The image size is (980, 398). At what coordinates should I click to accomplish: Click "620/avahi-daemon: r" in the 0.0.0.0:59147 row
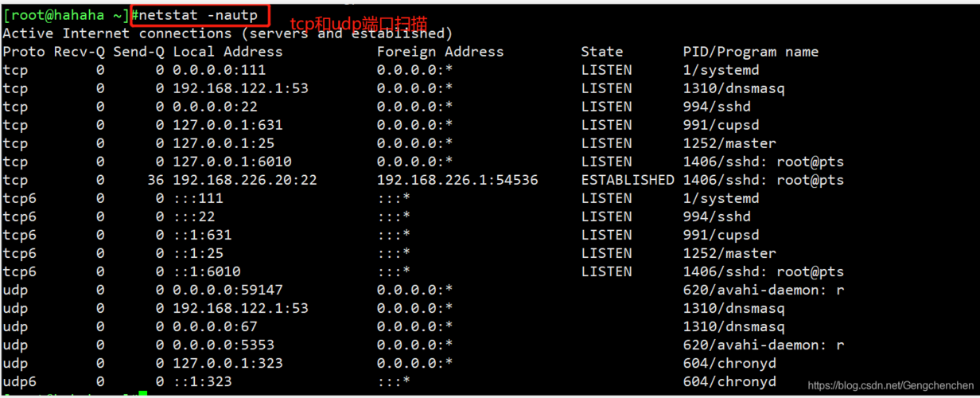(x=764, y=290)
